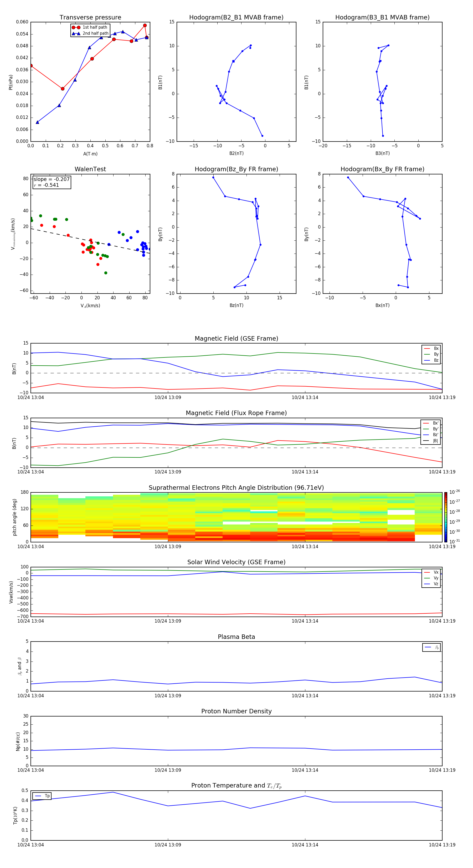Click the 'Transverse pressure' plot title

(90, 18)
